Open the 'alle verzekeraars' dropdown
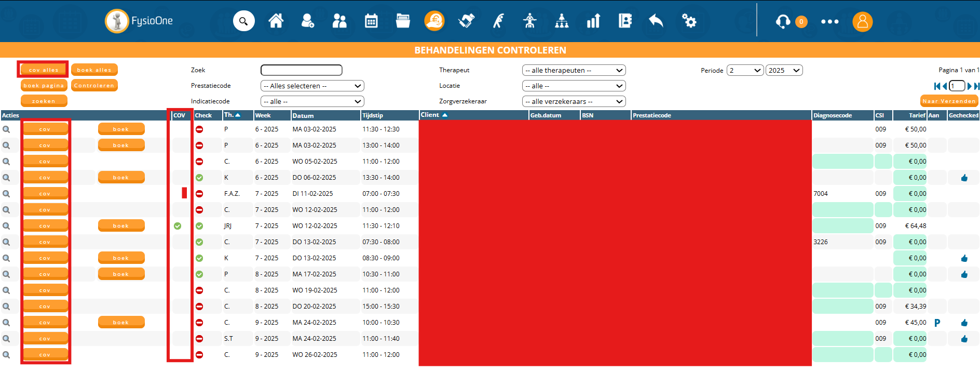Screen dimensions: 980x373 [x=574, y=101]
